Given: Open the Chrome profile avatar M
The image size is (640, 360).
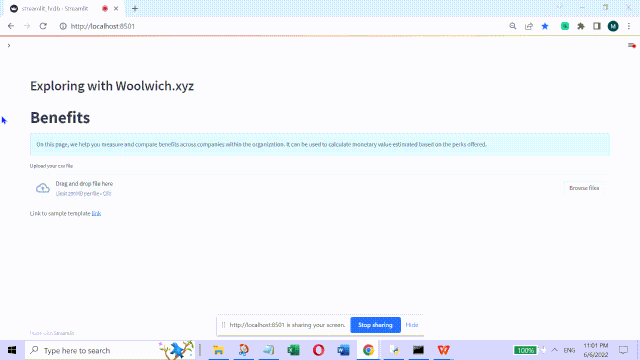Looking at the screenshot, I should [613, 26].
